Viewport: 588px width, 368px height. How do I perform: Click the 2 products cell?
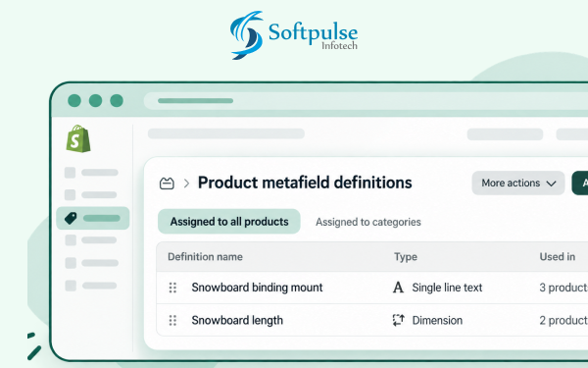563,320
